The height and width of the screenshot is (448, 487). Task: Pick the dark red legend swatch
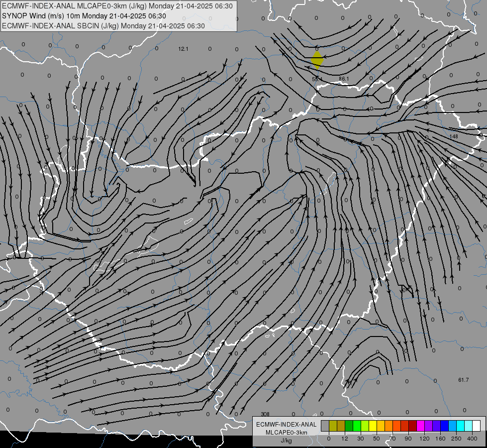(413, 426)
